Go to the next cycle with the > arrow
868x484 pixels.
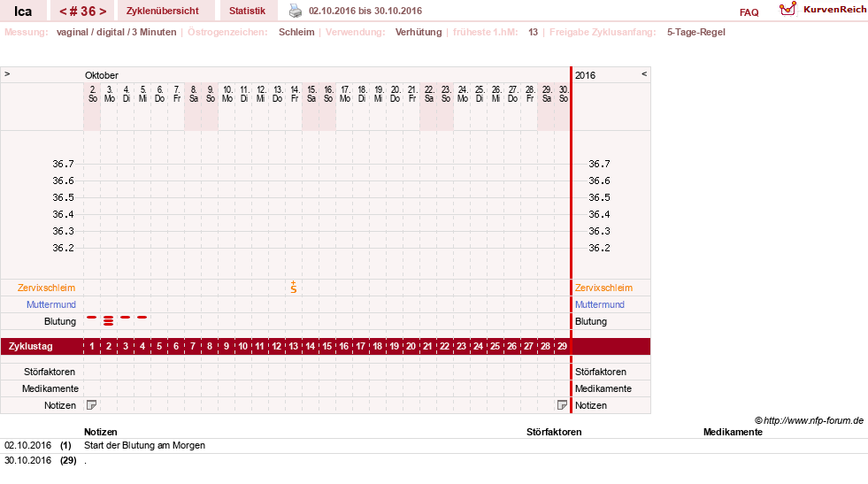tap(103, 12)
